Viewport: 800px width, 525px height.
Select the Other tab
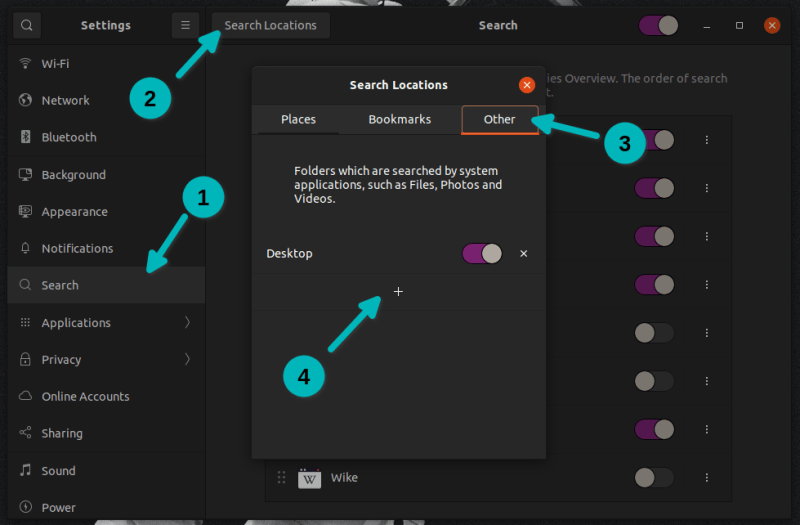click(x=499, y=119)
